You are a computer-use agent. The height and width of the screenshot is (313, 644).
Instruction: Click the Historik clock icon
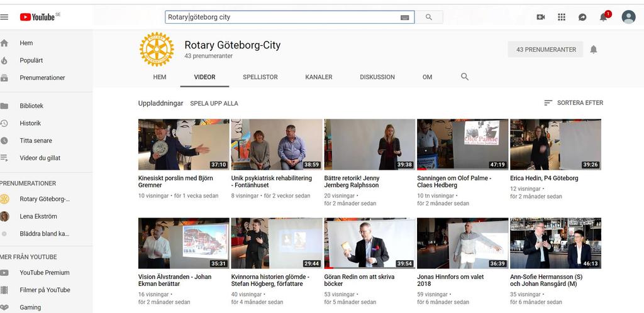tap(4, 123)
